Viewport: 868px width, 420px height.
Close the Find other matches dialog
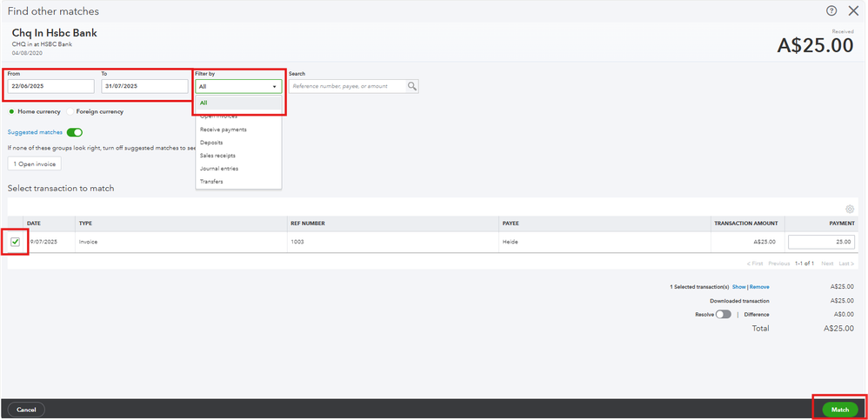click(853, 10)
